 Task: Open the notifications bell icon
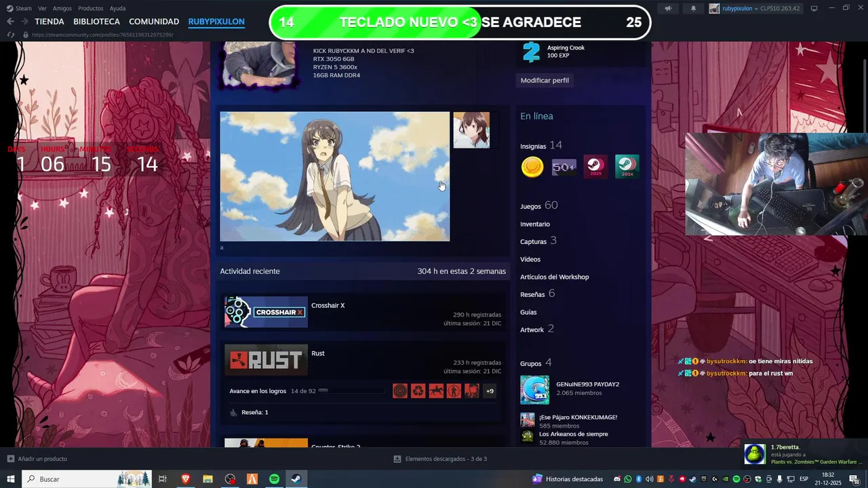pos(693,8)
